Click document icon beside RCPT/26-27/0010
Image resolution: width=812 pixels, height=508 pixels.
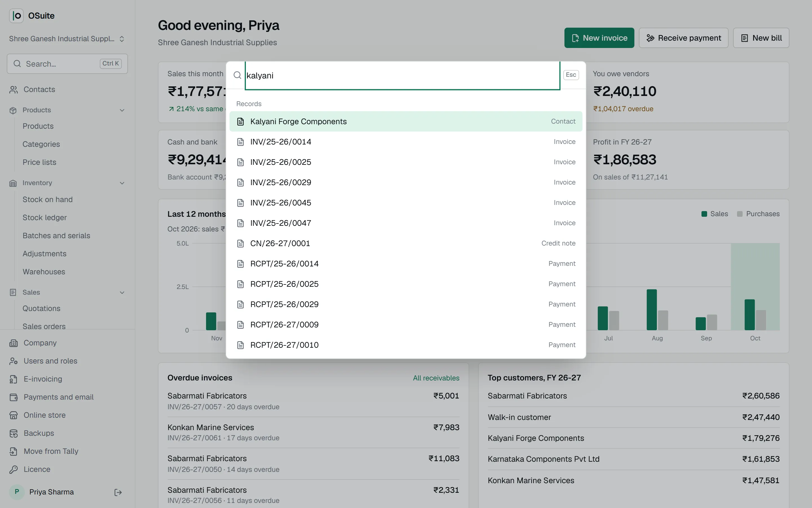[x=240, y=345]
